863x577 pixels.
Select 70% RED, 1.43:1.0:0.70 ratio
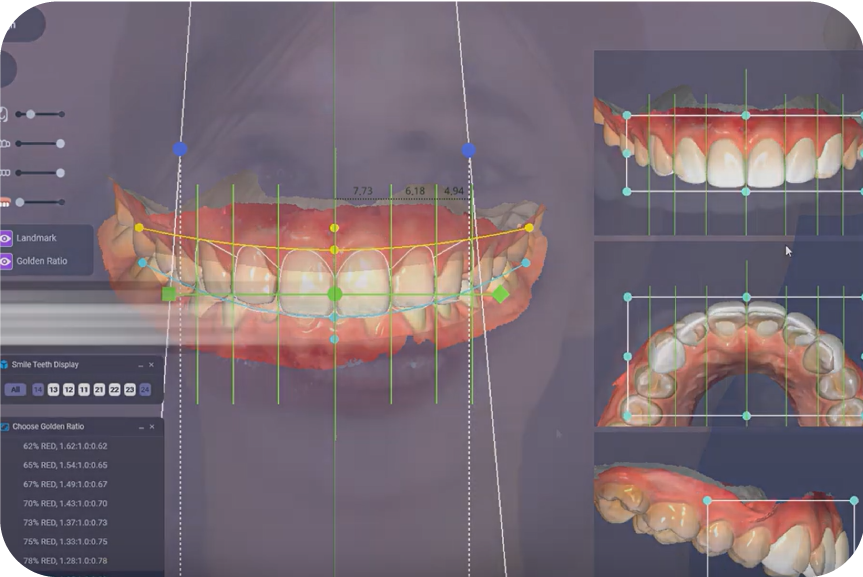(x=65, y=504)
